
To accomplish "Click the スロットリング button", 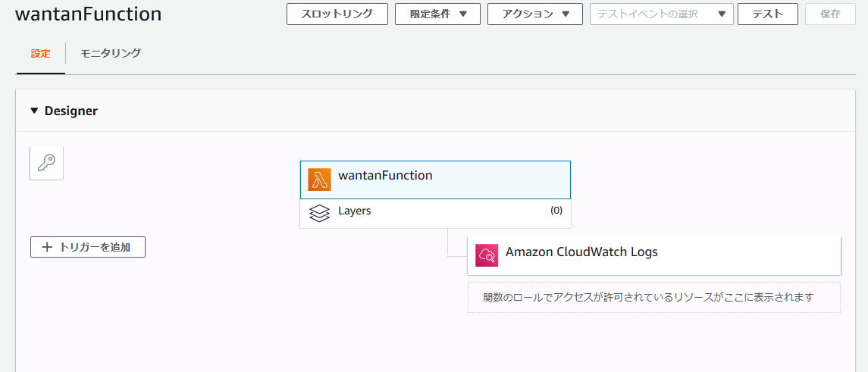I will tap(337, 14).
